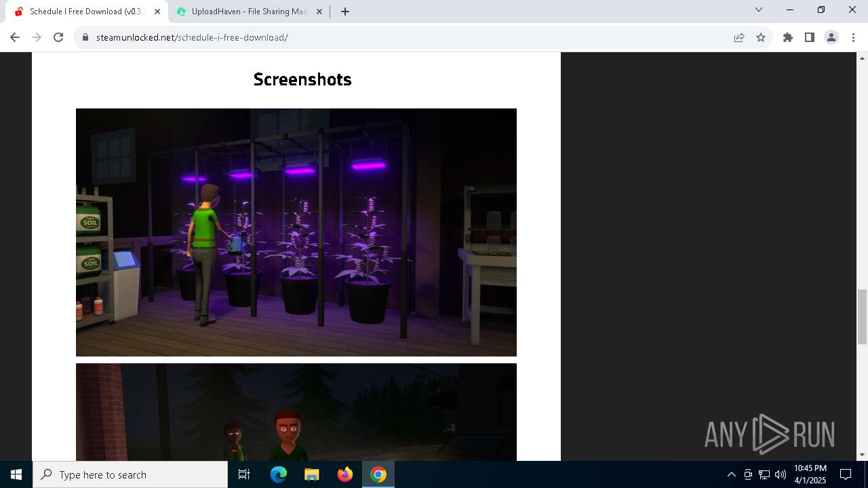The image size is (868, 488).
Task: Open the tab search dropdown
Action: pos(759,9)
